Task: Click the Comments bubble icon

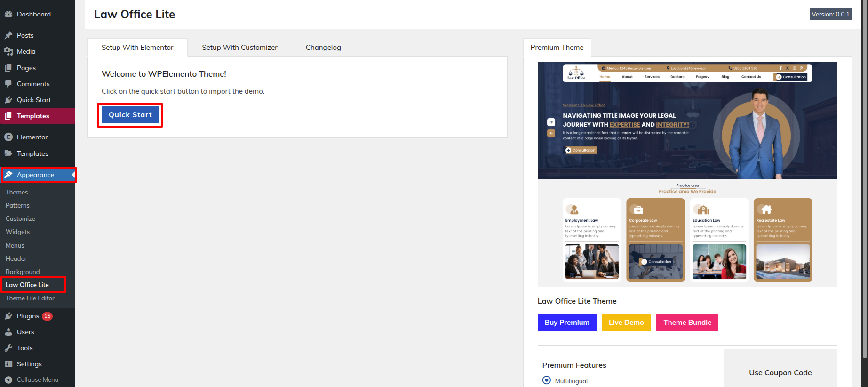Action: (8, 84)
